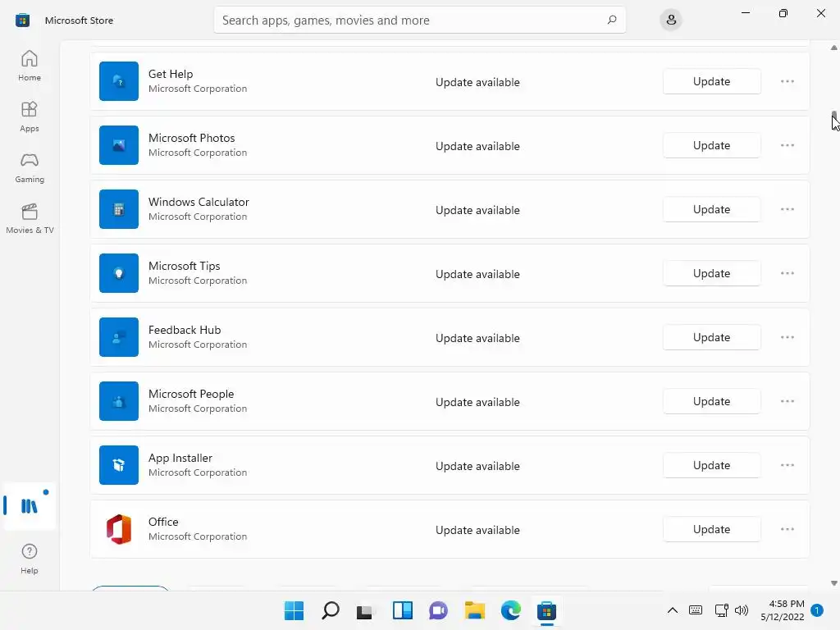
Task: Select the Feedback Hub title text
Action: tap(185, 330)
